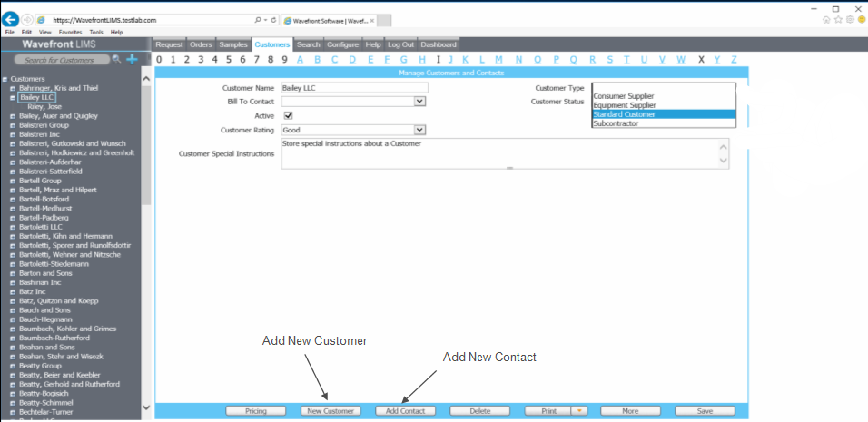This screenshot has width=868, height=422.
Task: Select the Bashirian Inc customer
Action: coord(40,282)
